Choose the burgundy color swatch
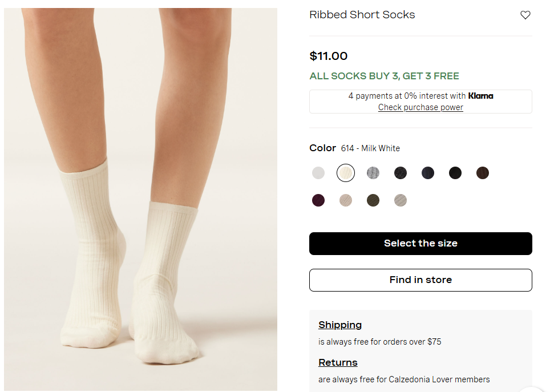This screenshot has width=554, height=392. (x=318, y=200)
